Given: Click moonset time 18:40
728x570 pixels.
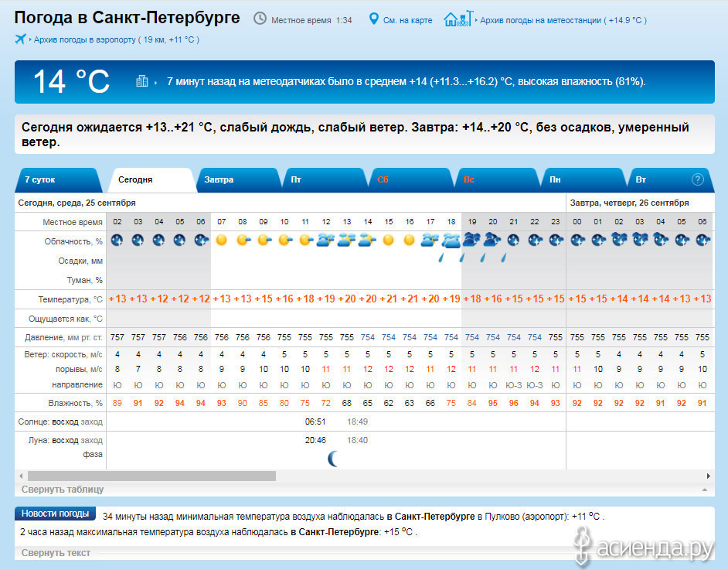Looking at the screenshot, I should [x=357, y=440].
